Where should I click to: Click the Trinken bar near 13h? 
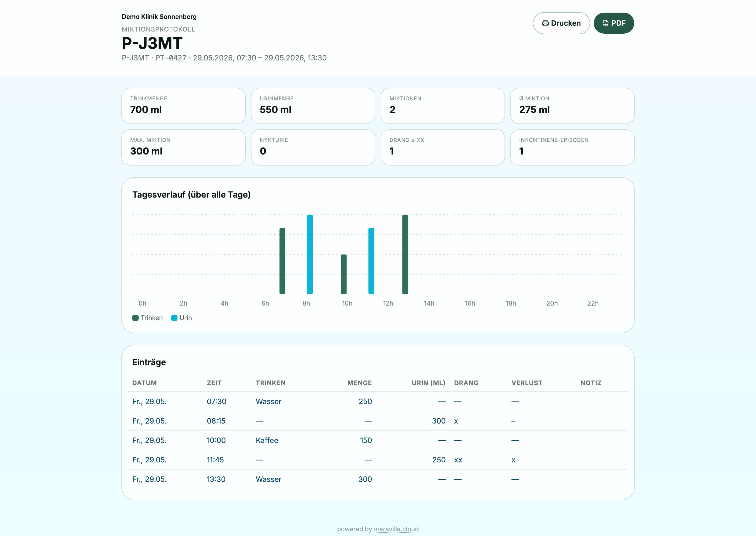[405, 254]
